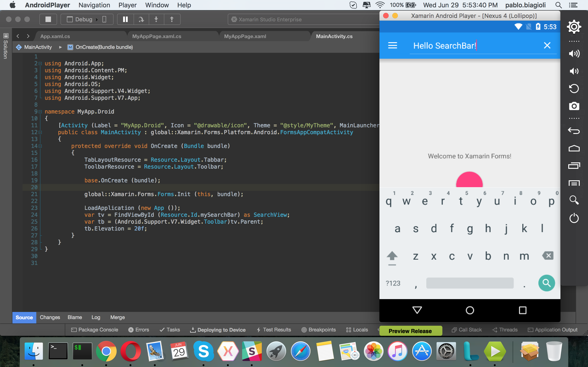Collapse the namespace MyApp.Droid fold marker
This screenshot has width=588, height=367.
(40, 112)
